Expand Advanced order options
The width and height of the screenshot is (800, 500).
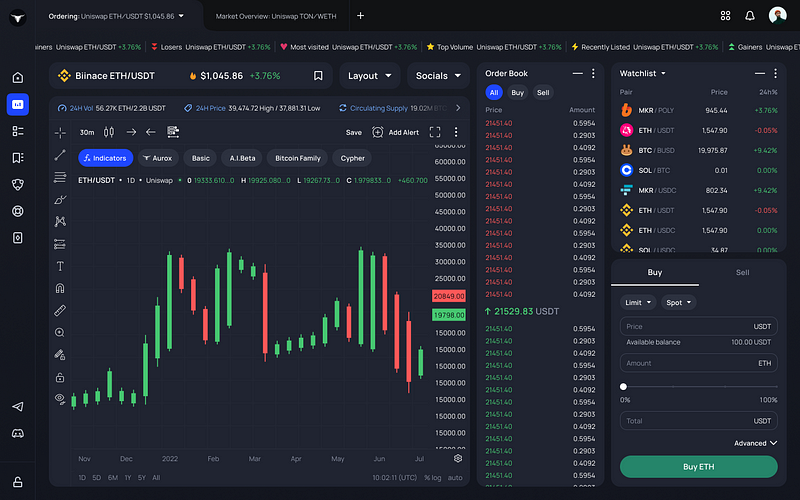[755, 443]
